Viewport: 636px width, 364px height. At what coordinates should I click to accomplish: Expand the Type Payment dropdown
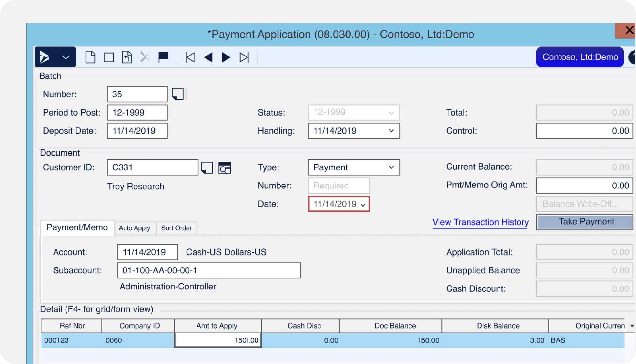pyautogui.click(x=391, y=167)
